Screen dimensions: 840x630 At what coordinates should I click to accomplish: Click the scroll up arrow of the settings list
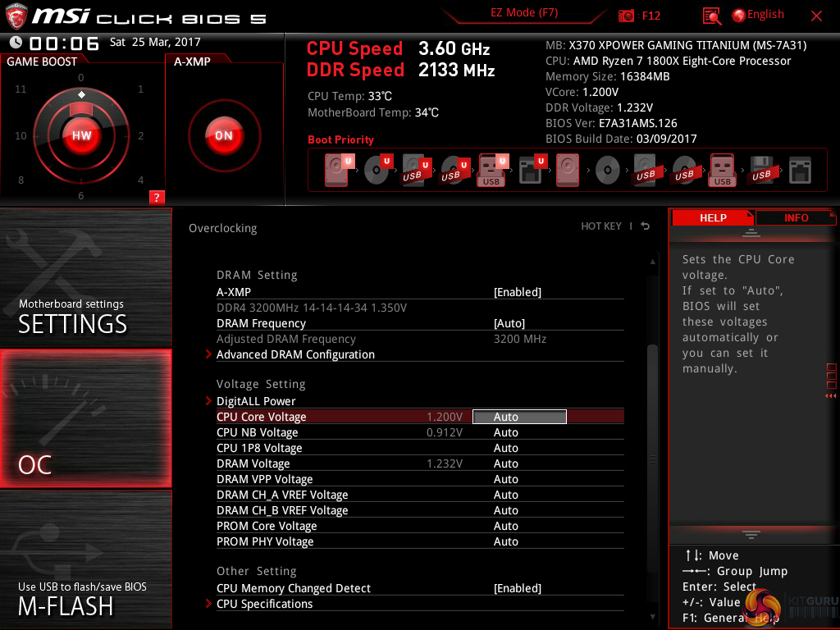tap(652, 262)
